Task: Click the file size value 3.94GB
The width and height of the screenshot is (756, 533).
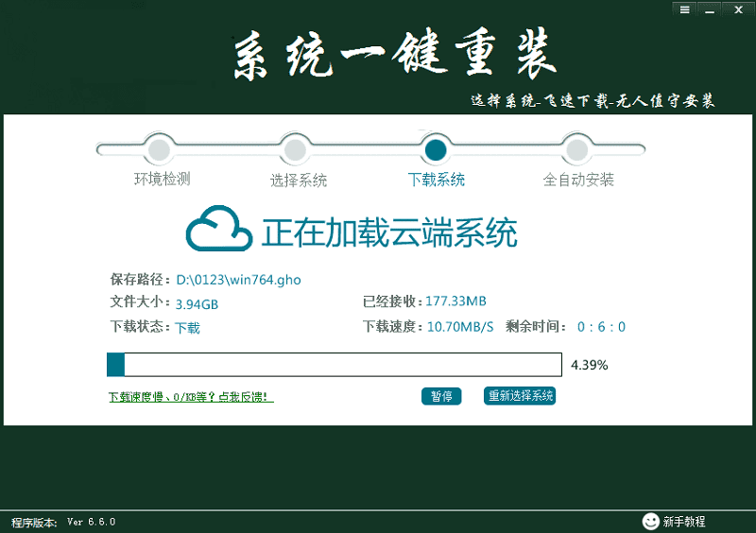Action: tap(197, 304)
